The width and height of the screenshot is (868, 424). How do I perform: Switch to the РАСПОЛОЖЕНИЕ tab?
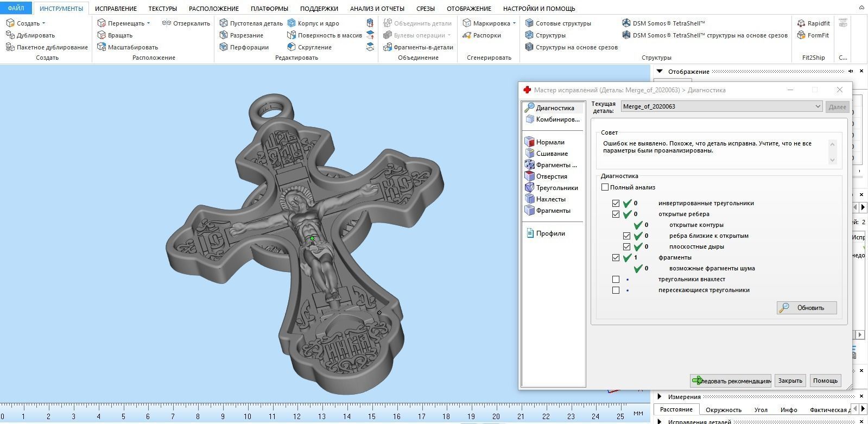click(214, 9)
